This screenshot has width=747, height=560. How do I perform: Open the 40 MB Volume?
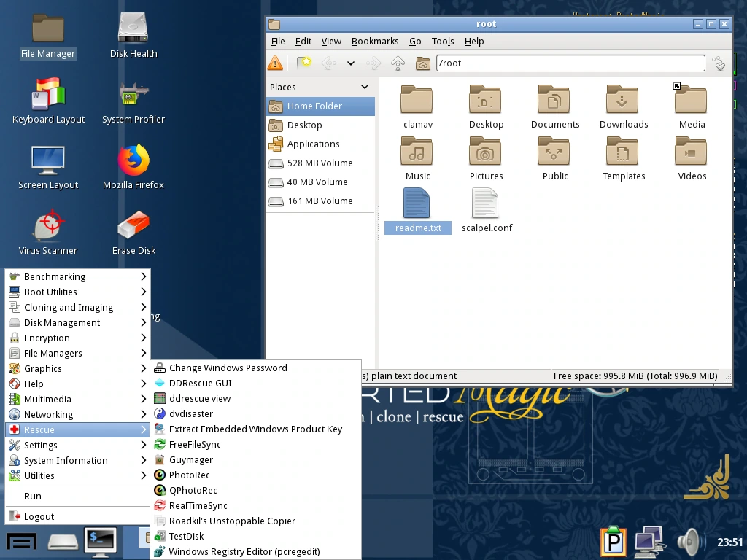click(x=320, y=182)
